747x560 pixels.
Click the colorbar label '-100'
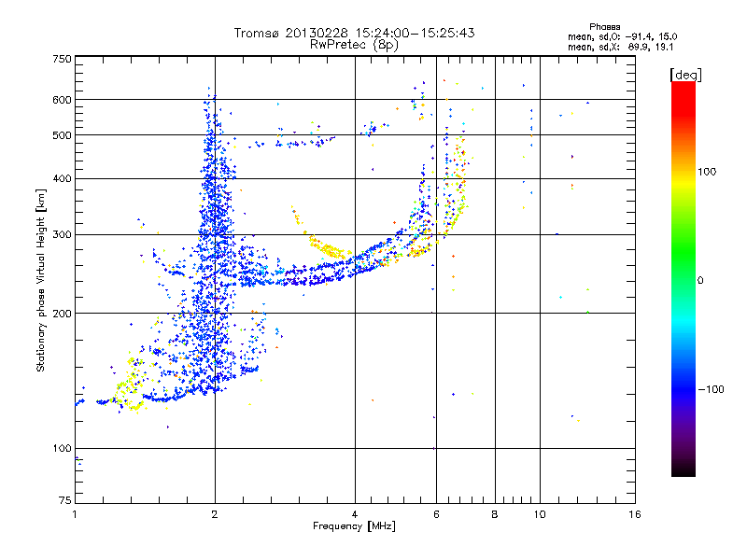[711, 389]
